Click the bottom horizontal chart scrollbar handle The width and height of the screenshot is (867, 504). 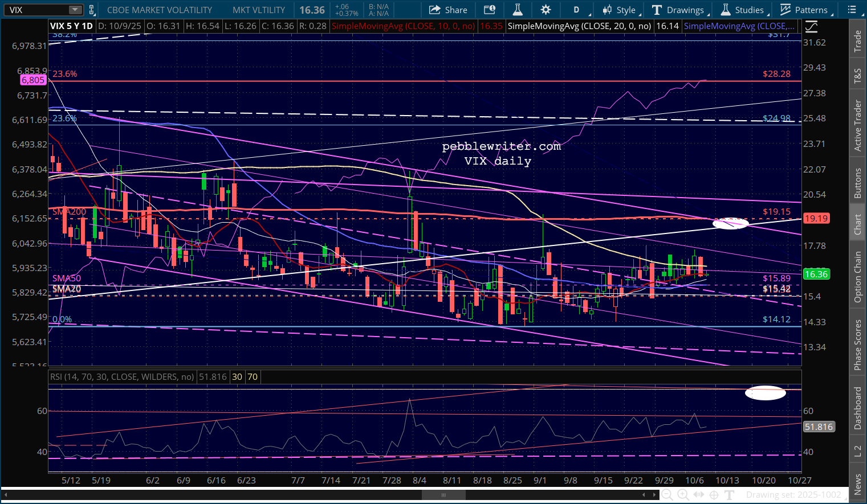[443, 495]
